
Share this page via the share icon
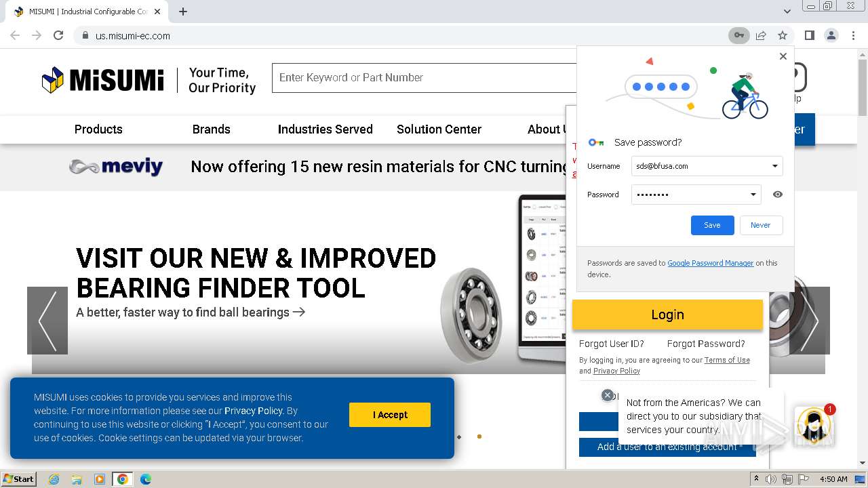tap(761, 35)
